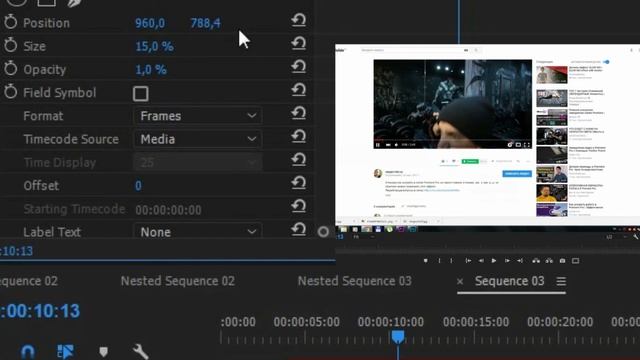
Task: Click the Effect Controls timecode :10:13
Action: [16, 251]
